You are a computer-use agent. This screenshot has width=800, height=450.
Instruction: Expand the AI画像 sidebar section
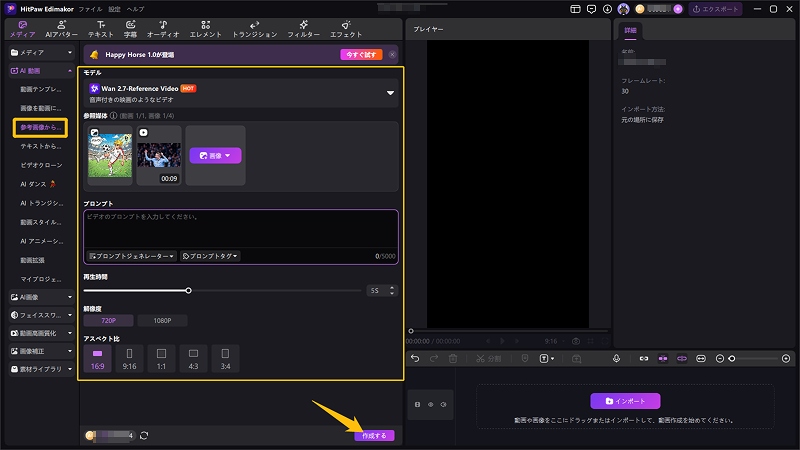(x=41, y=297)
